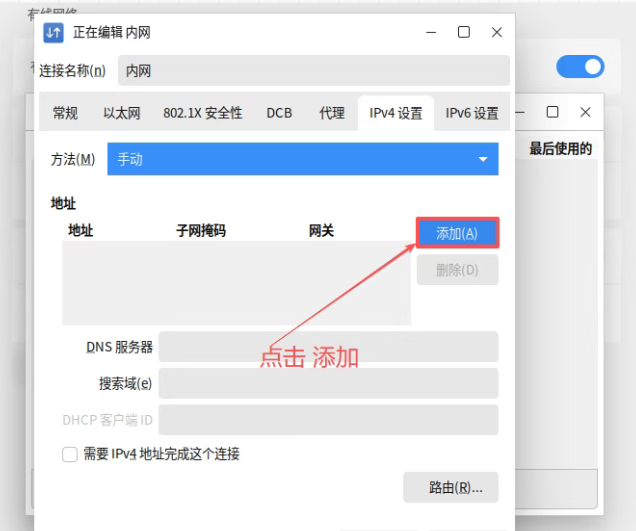Focus the DNS 服务器 input field
636x531 pixels.
[328, 347]
